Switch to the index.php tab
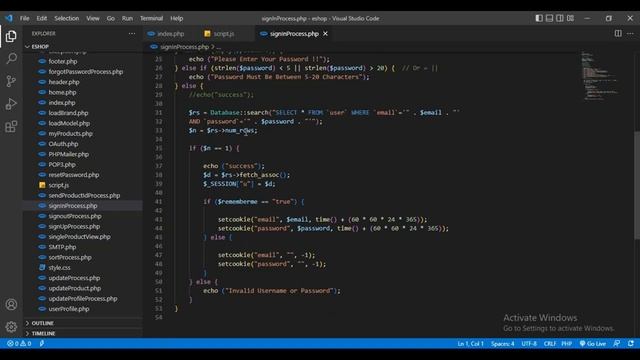The width and height of the screenshot is (640, 360). pyautogui.click(x=171, y=33)
